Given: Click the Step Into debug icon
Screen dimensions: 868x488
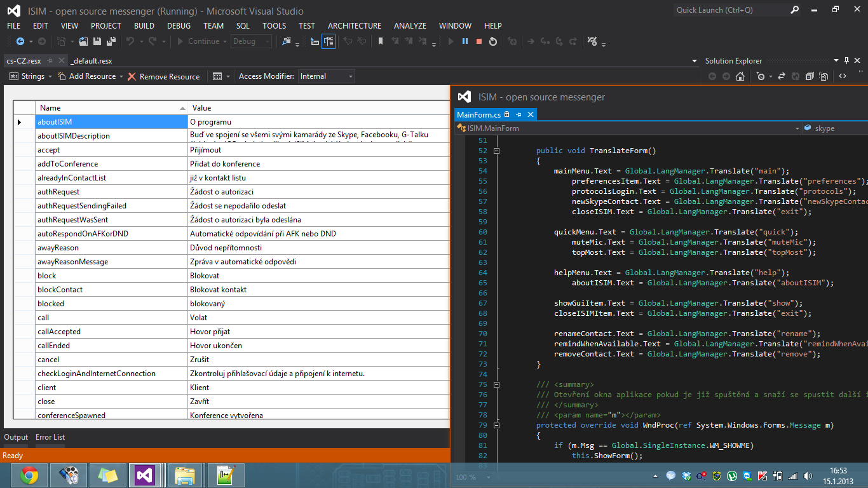Looking at the screenshot, I should [545, 41].
